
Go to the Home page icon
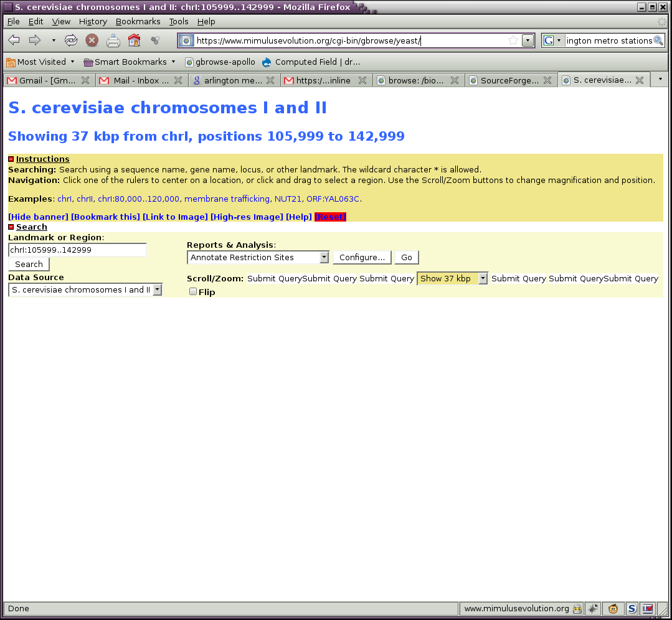pos(134,40)
